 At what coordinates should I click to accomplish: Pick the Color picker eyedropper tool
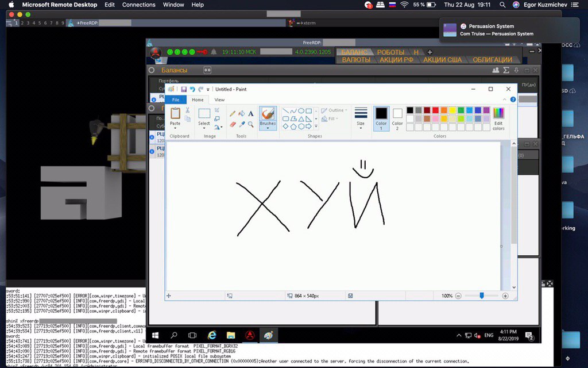[x=242, y=124]
